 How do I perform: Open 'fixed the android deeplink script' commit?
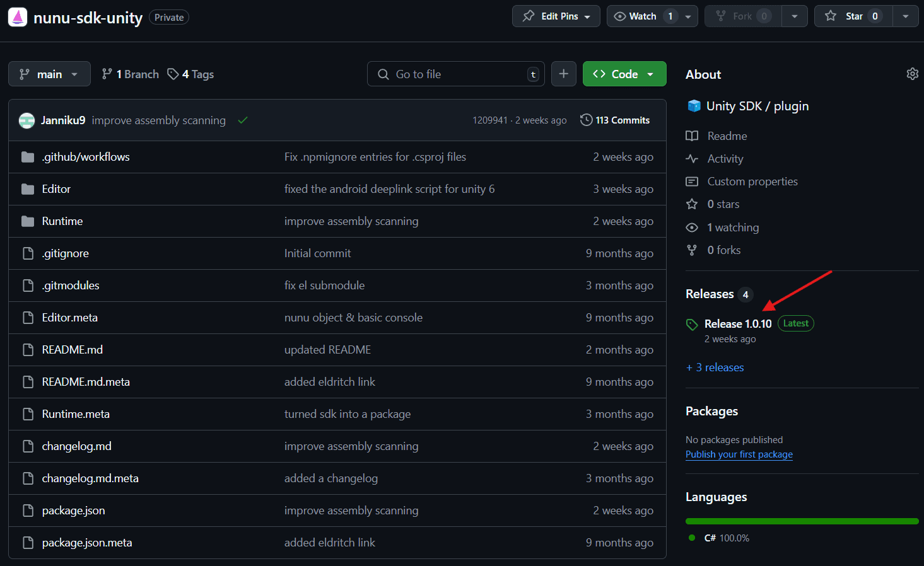pyautogui.click(x=389, y=189)
